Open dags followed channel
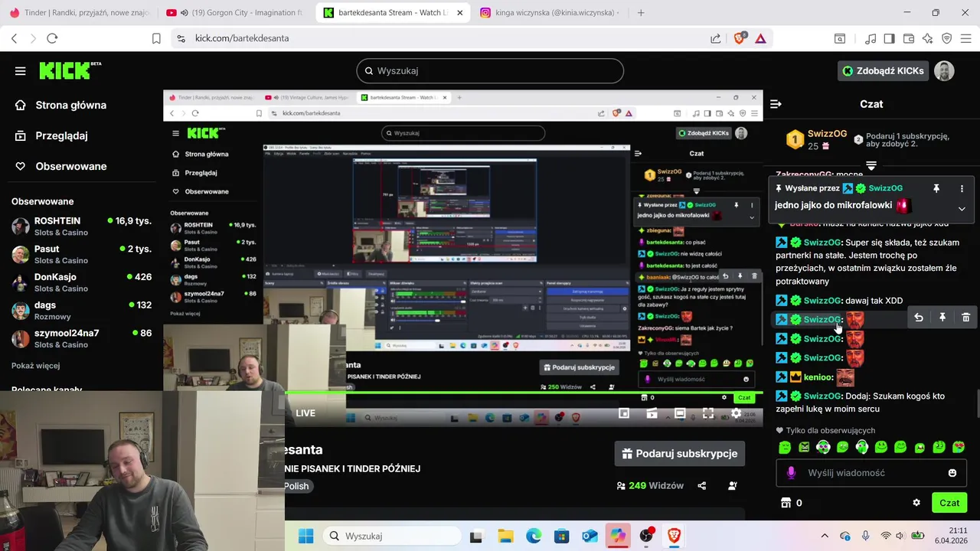The height and width of the screenshot is (551, 980). click(81, 310)
